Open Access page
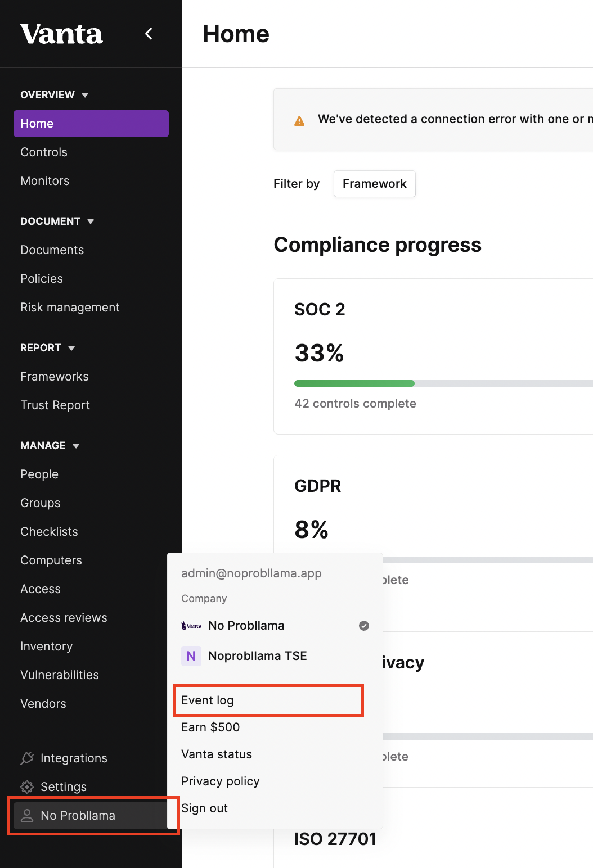This screenshot has width=593, height=868. (41, 589)
